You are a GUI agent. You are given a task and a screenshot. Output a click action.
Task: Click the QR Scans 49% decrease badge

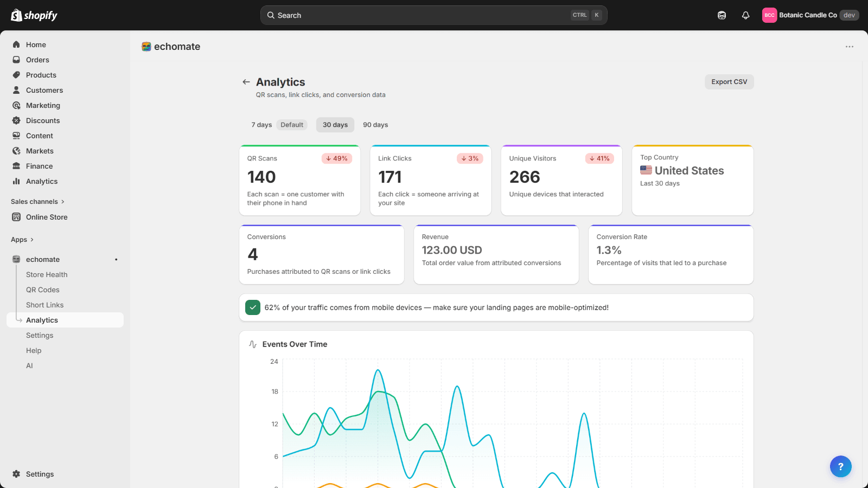coord(337,158)
